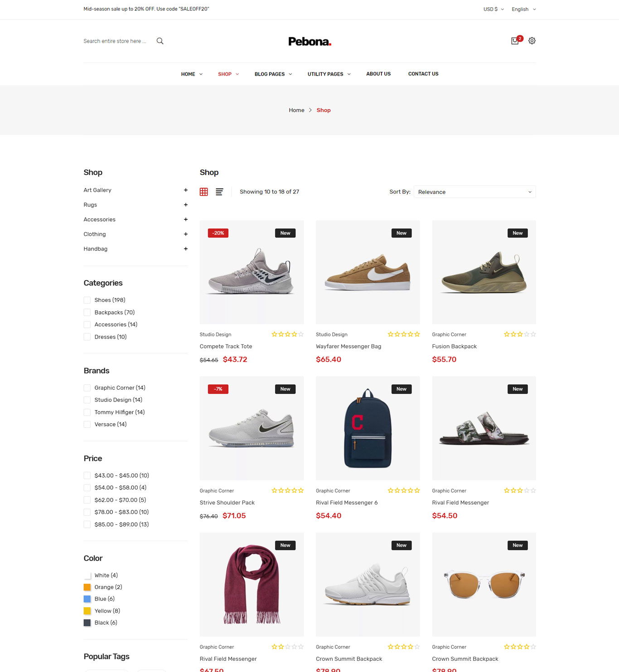Switch to list view layout
The width and height of the screenshot is (619, 672).
pos(219,192)
